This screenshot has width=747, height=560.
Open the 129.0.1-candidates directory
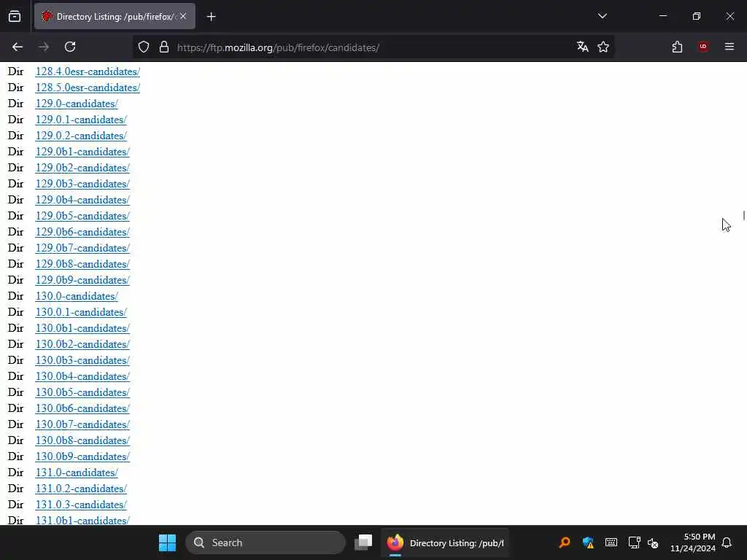click(x=81, y=120)
